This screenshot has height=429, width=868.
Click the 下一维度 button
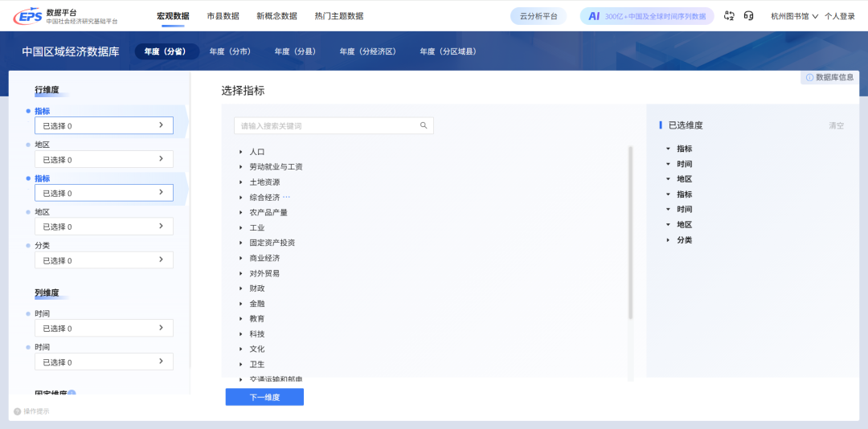264,397
